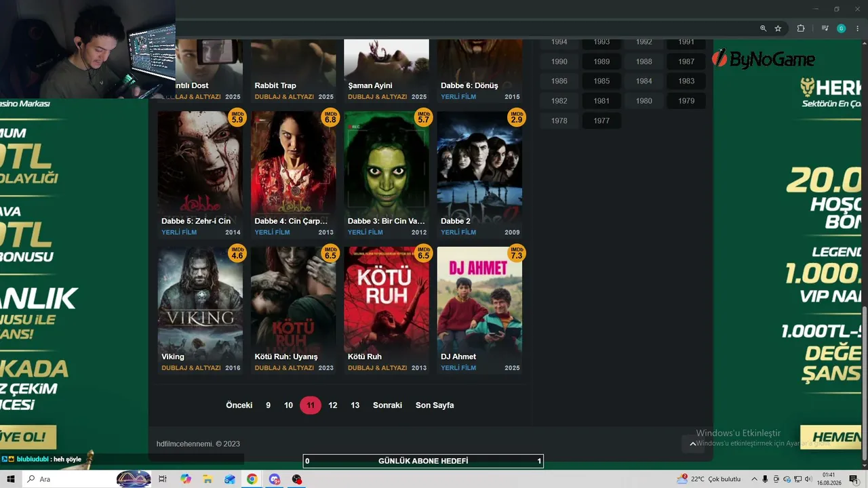Click the ByNoGame advertisement logo
This screenshot has height=488, width=868.
click(764, 59)
